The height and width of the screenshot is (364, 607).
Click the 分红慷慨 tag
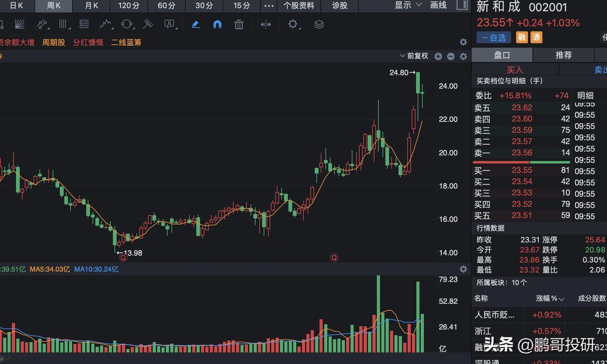click(x=88, y=42)
